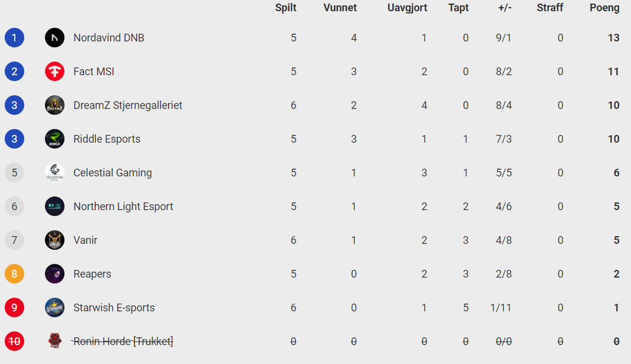Click the red rank 9 badge

pyautogui.click(x=15, y=308)
